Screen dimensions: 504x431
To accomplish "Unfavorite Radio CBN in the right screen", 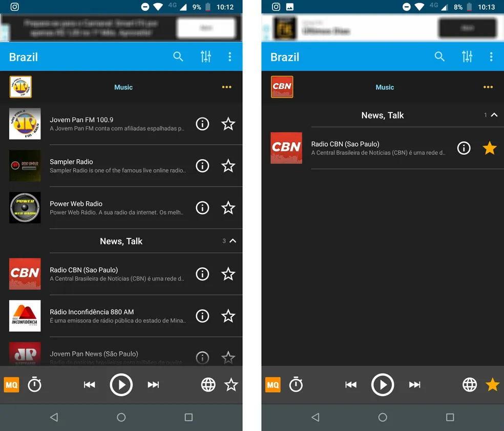I will click(490, 148).
